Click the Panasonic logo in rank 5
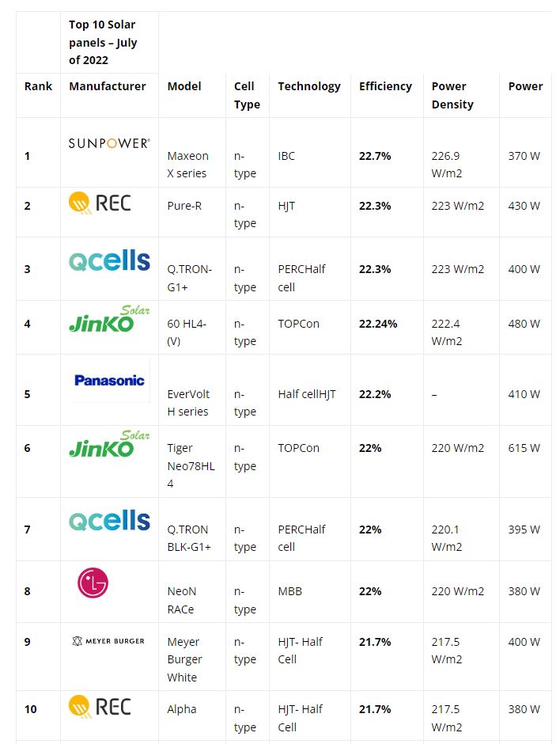Viewport: 560px width, 744px height. (109, 380)
